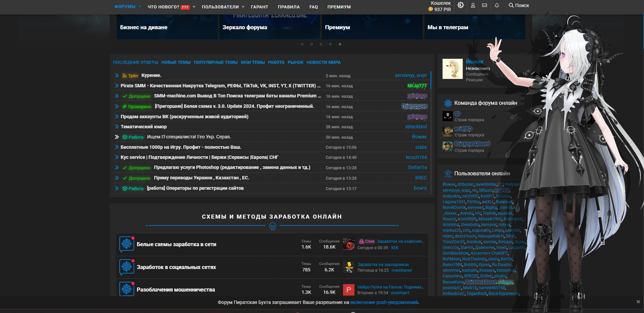The image size is (644, 313).
Task: Open Зеркало форума banner
Action: coord(270,27)
